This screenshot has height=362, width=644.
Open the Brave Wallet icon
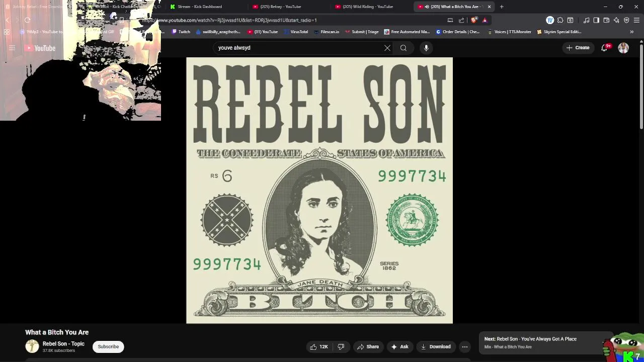(x=606, y=20)
